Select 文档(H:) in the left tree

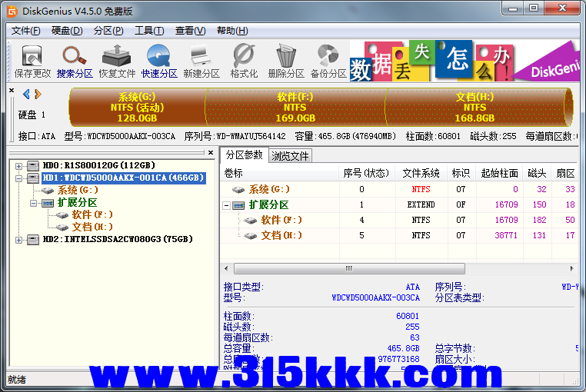92,227
